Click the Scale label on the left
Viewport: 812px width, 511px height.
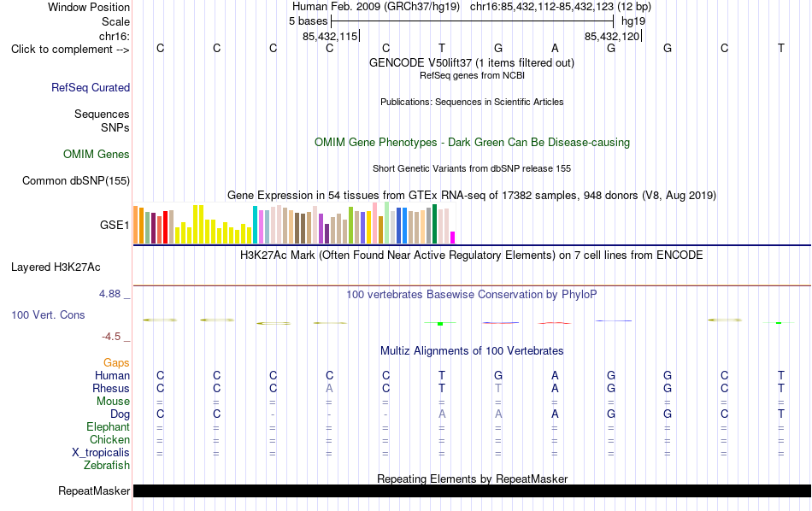pos(115,21)
